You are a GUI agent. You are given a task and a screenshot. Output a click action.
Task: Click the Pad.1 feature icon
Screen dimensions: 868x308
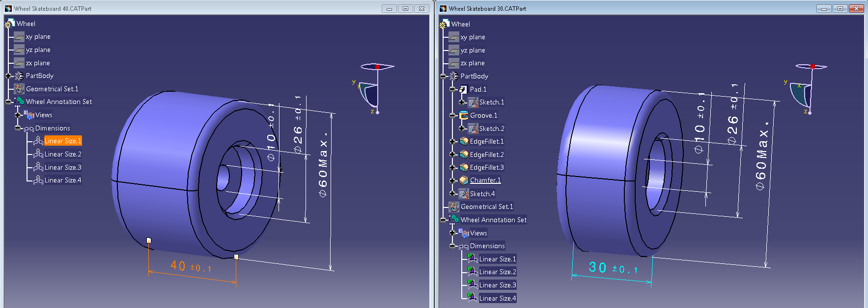click(x=463, y=89)
